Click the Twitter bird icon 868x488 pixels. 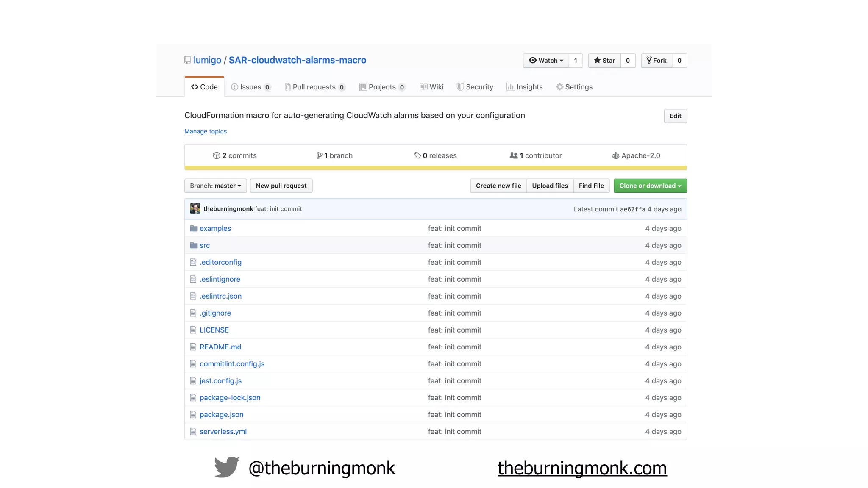click(227, 467)
